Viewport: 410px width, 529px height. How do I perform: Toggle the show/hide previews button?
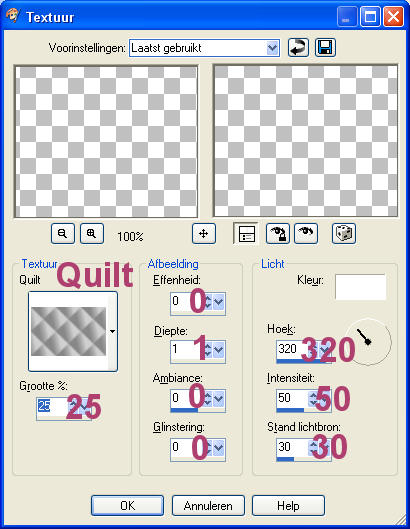coord(246,233)
